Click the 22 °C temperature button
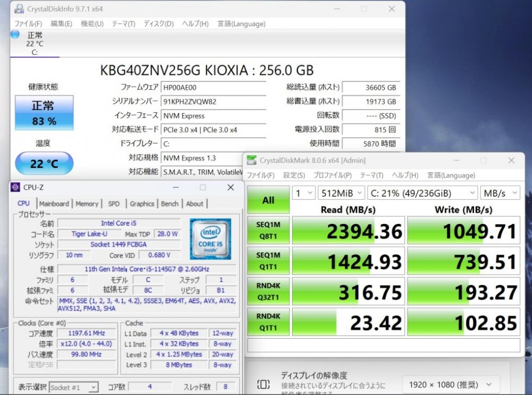The width and height of the screenshot is (532, 395). pyautogui.click(x=44, y=163)
